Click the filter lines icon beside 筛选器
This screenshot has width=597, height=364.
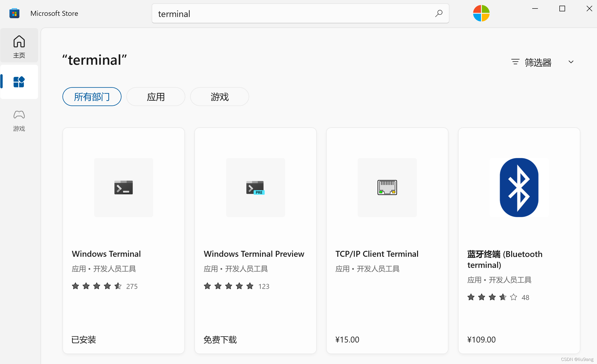[x=515, y=62]
